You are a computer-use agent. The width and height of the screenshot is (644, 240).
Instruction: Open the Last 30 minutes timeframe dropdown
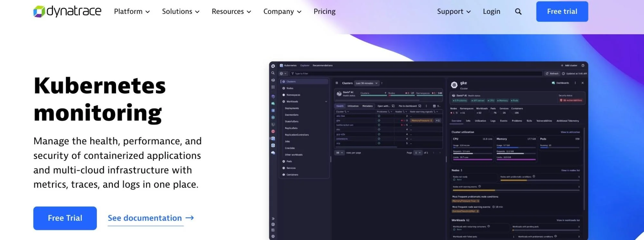point(366,83)
